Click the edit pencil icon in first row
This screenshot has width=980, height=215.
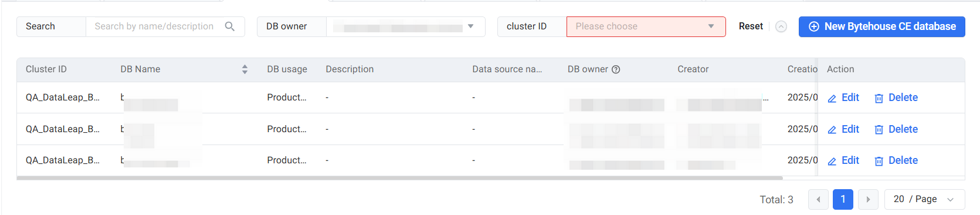point(832,98)
